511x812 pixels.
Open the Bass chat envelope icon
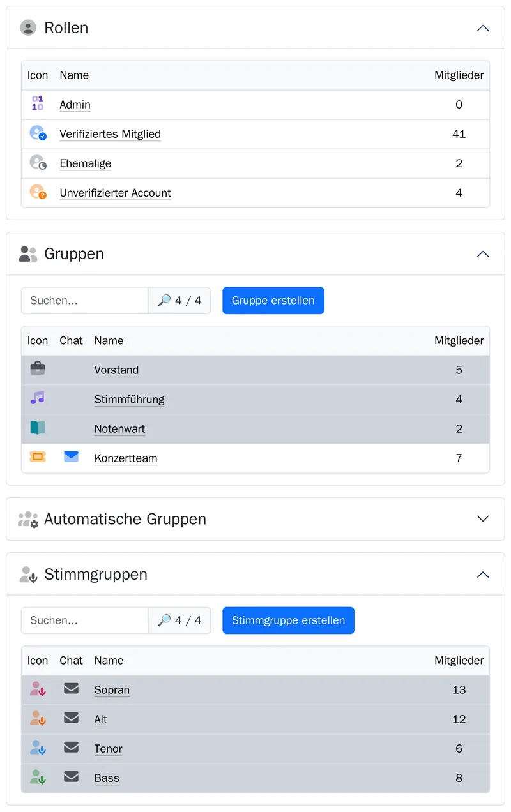[71, 776]
